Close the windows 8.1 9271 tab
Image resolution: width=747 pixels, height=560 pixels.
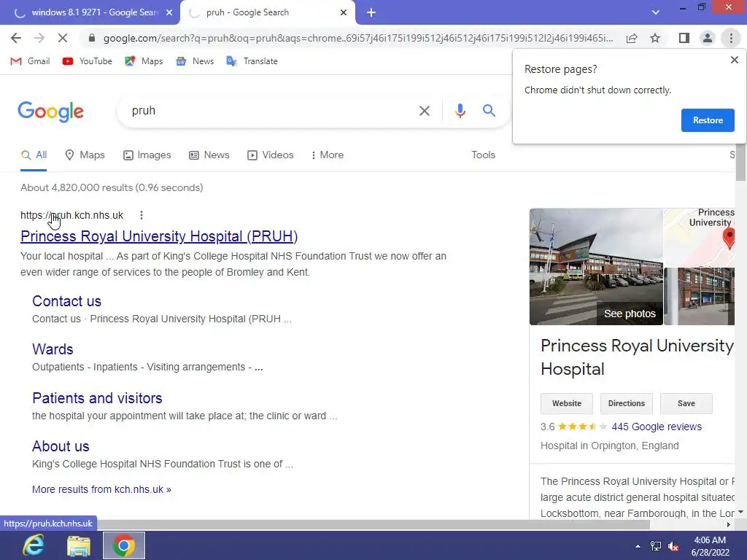[169, 13]
